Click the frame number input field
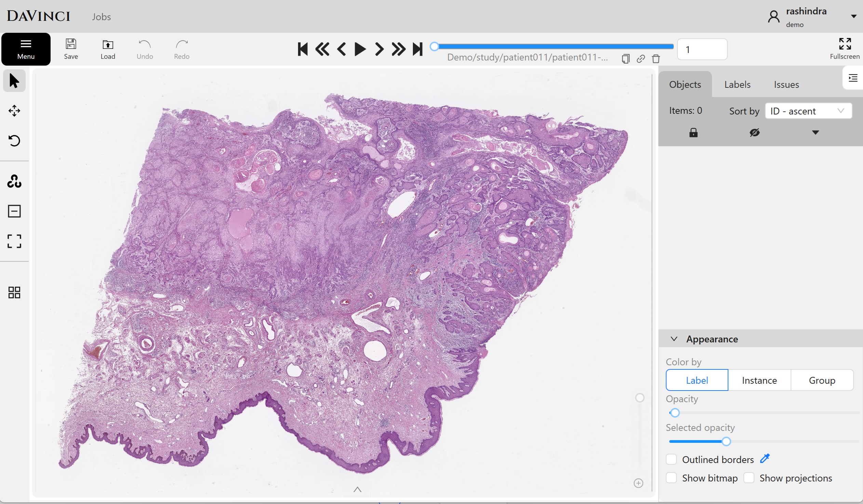Image resolution: width=863 pixels, height=504 pixels. click(702, 50)
